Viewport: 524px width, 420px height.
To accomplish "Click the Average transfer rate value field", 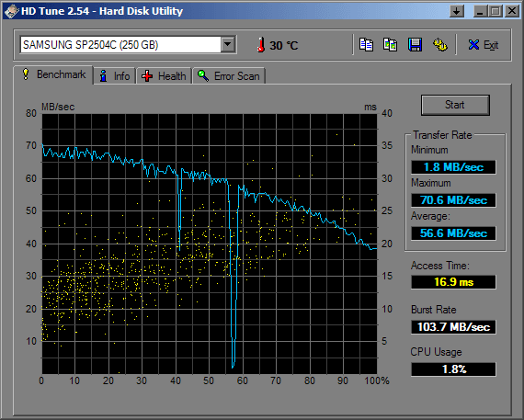I will [453, 233].
